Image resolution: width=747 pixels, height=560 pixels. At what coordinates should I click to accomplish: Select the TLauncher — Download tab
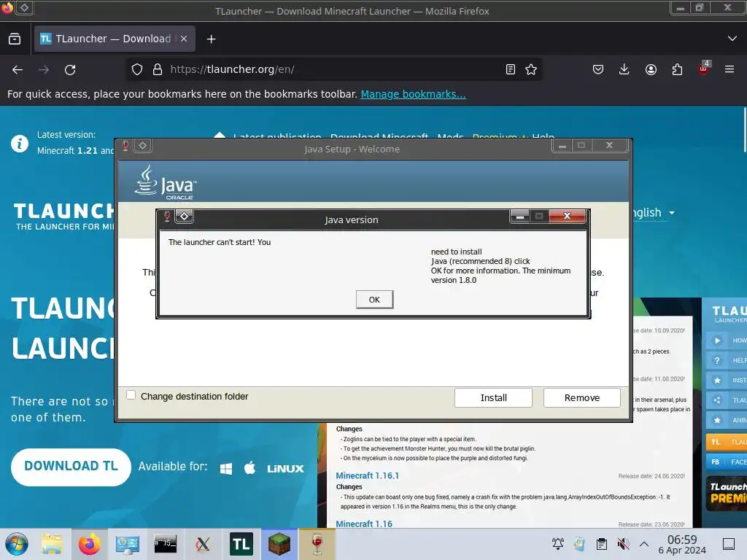tap(115, 39)
